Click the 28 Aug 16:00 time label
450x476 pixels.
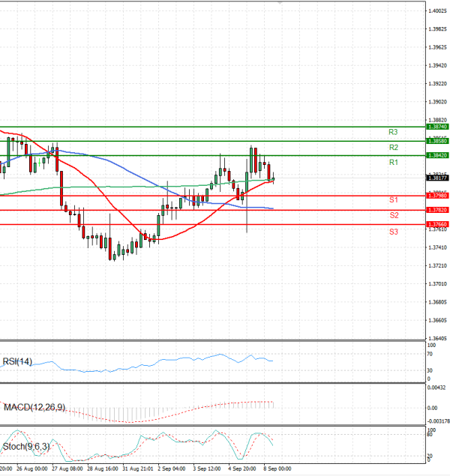coord(103,469)
